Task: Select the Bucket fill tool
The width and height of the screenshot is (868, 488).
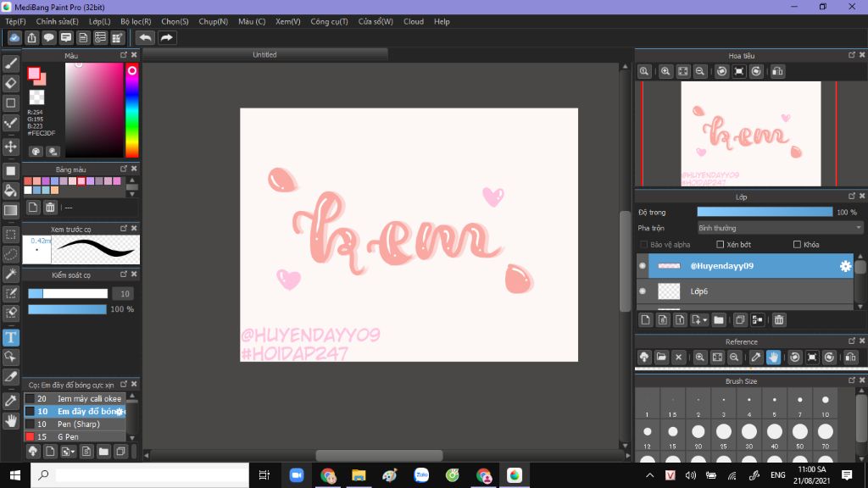Action: tap(11, 191)
